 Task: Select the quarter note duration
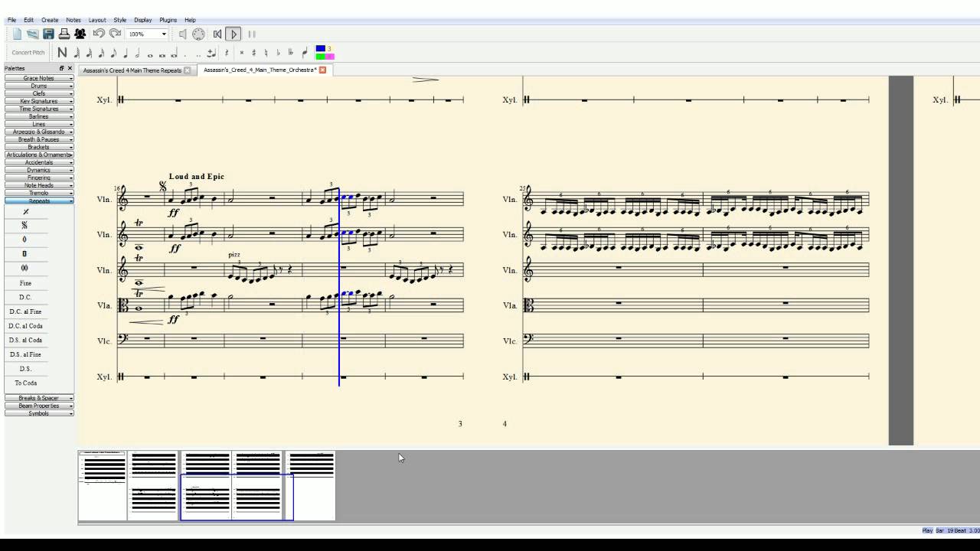tap(126, 53)
